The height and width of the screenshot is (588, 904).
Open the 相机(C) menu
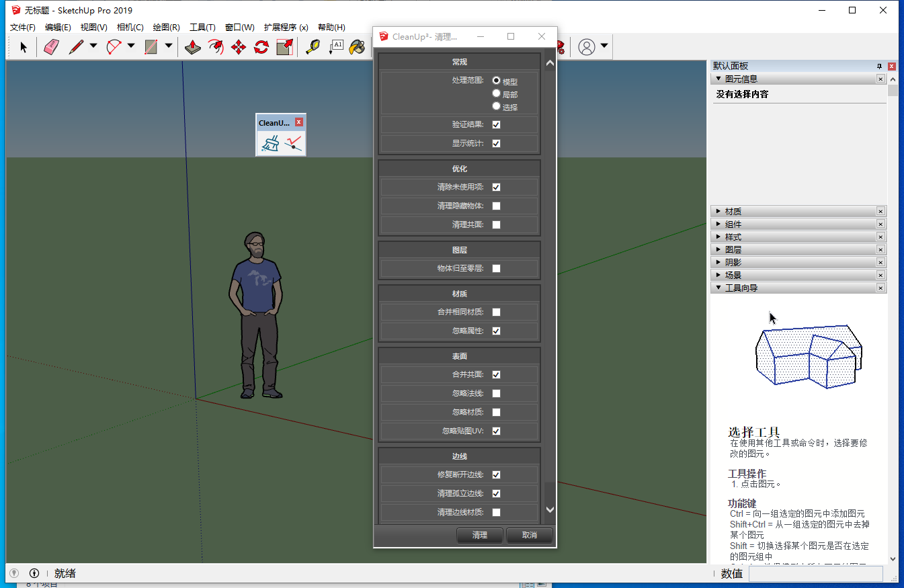pyautogui.click(x=130, y=28)
